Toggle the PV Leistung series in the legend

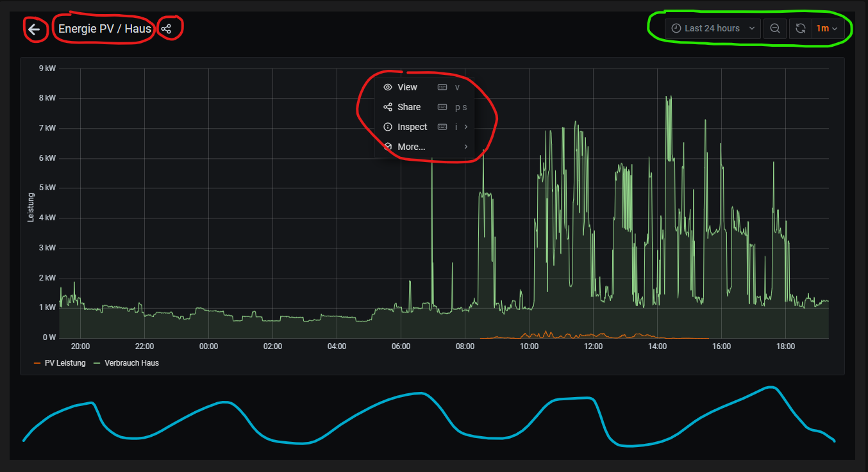[65, 363]
